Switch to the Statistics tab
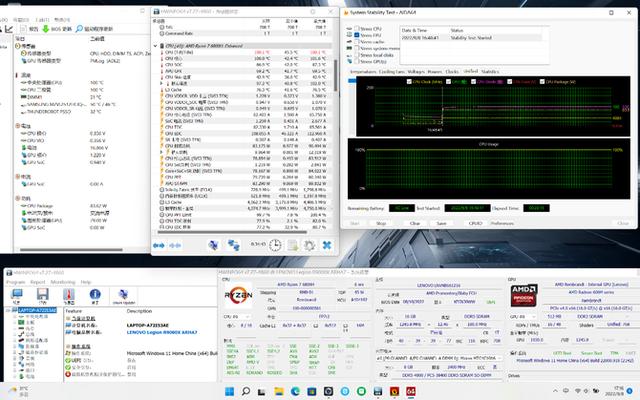Screen dimensions: 640x400 (491, 72)
